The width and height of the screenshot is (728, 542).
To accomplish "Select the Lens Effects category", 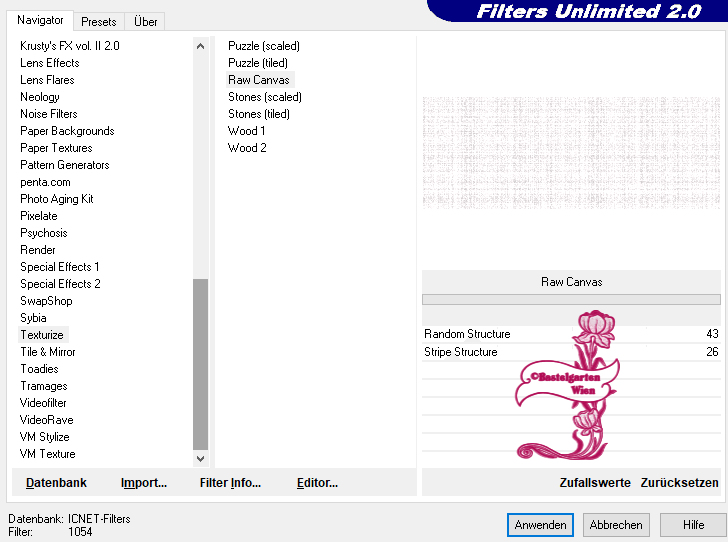I will point(50,63).
